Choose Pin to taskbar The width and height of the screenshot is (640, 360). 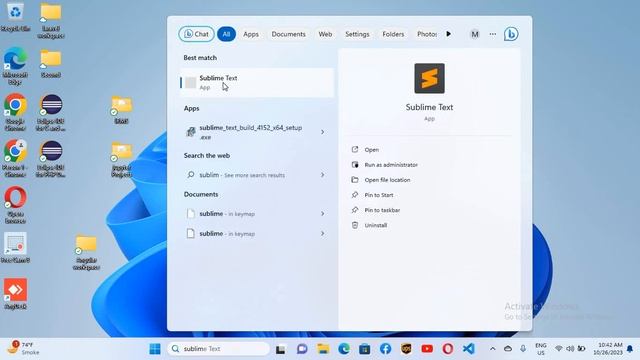(x=382, y=210)
